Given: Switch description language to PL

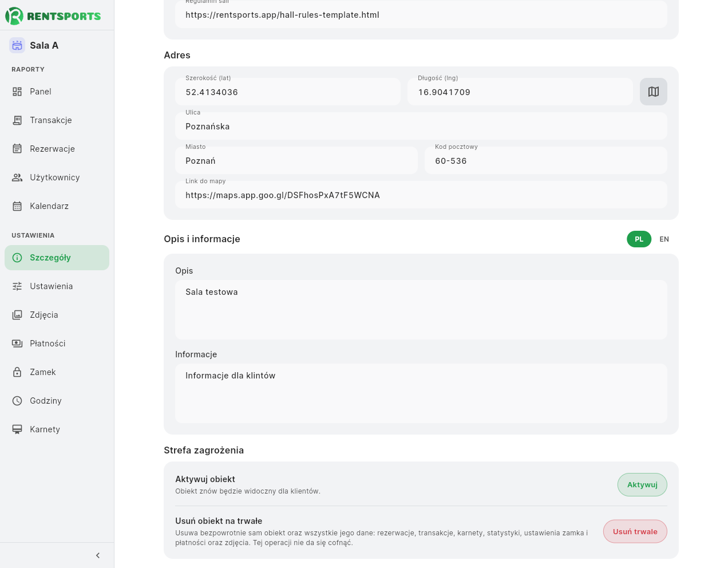Looking at the screenshot, I should (x=639, y=239).
